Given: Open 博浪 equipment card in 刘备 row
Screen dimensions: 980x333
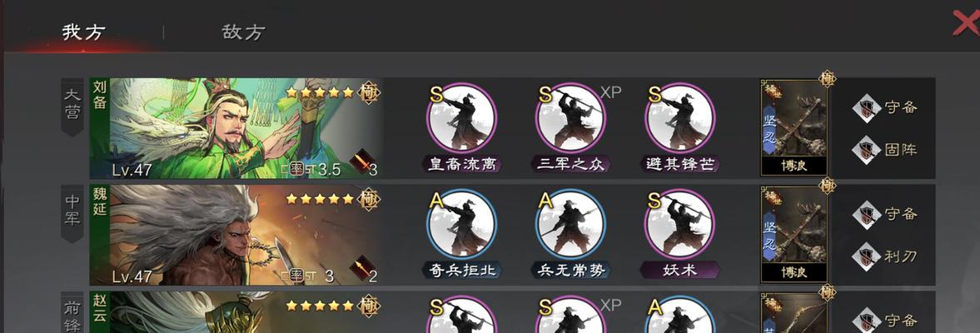Looking at the screenshot, I should click(x=793, y=127).
